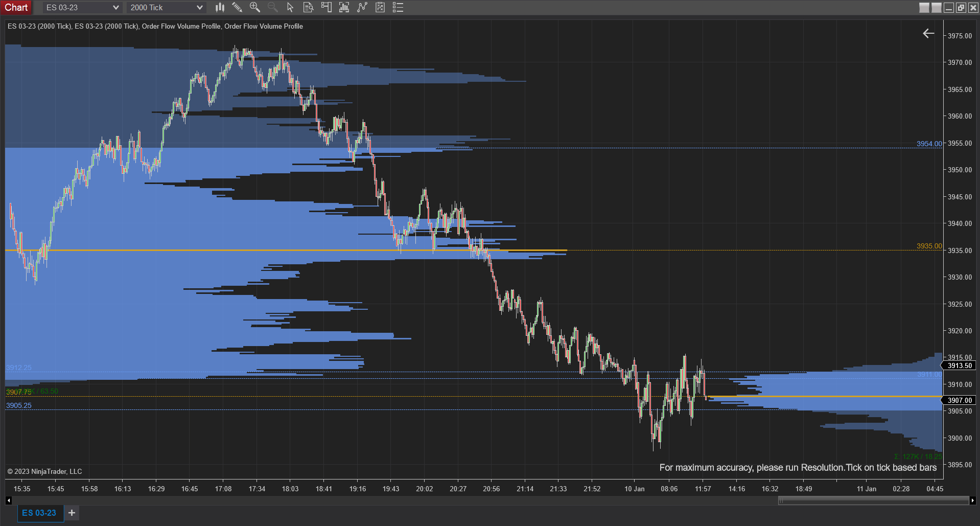Click the 3907.00 price marker
980x526 pixels.
tap(959, 400)
